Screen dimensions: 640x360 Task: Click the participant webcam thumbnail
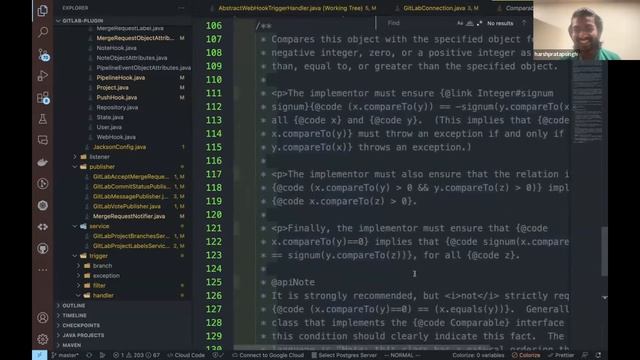pos(587,30)
